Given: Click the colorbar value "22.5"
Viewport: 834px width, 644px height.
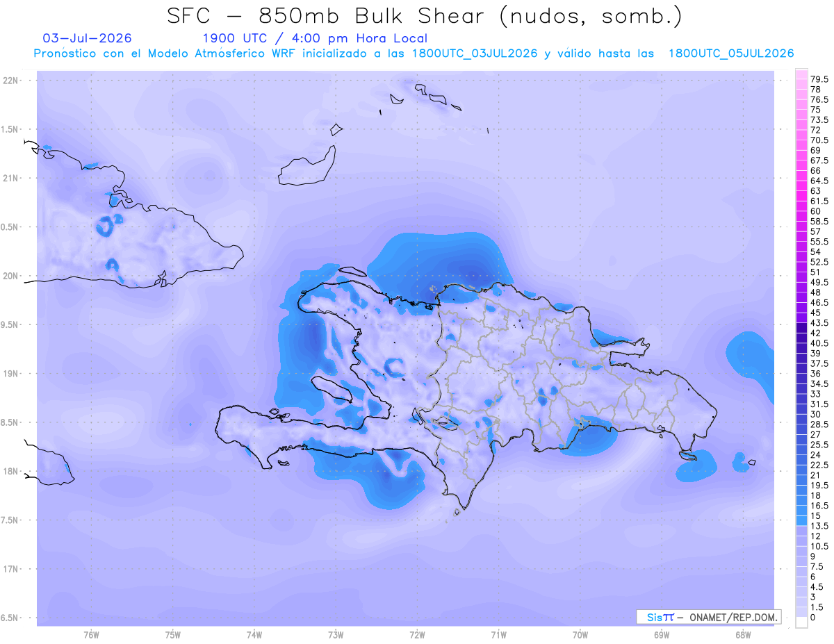Looking at the screenshot, I should tap(821, 465).
